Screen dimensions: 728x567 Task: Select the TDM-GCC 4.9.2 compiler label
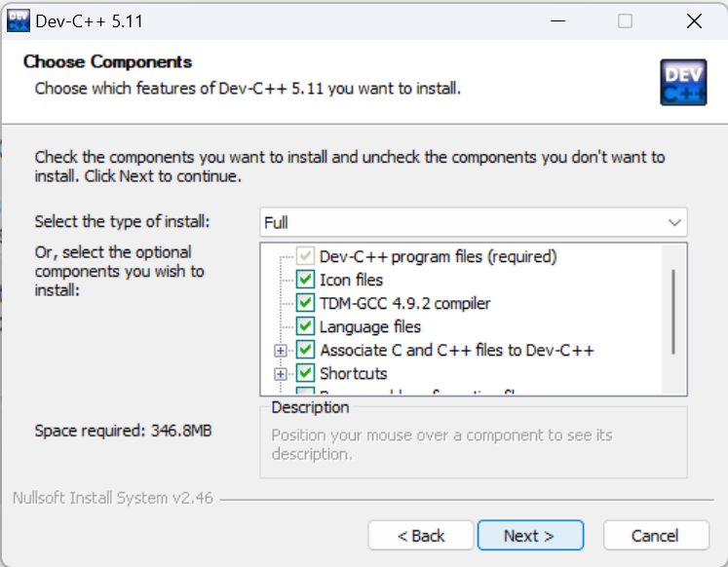coord(404,303)
